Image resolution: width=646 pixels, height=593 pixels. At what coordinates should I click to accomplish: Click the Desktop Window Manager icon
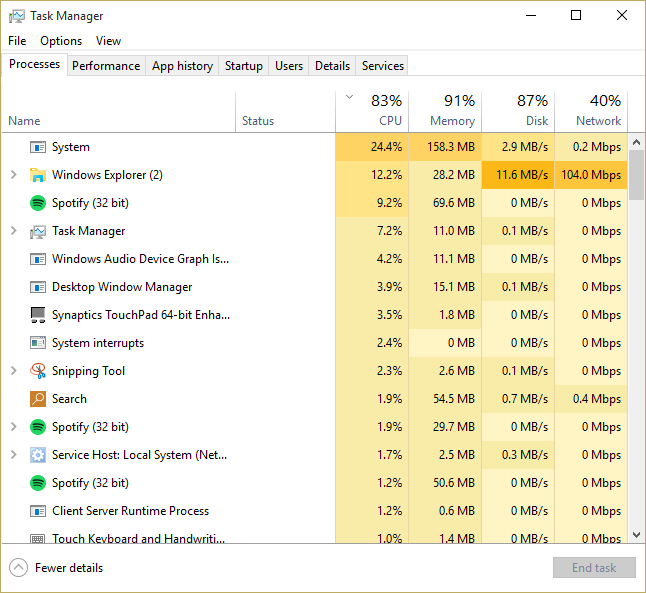pos(38,287)
